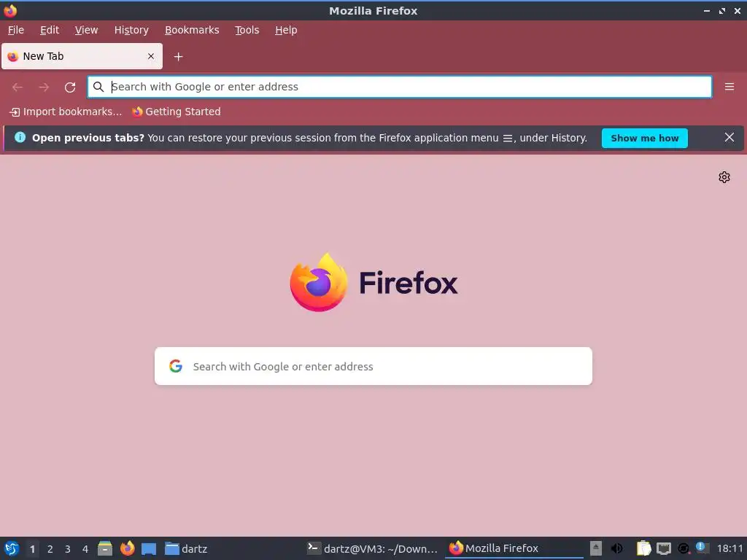This screenshot has width=747, height=560.
Task: Click the info icon in notification bar
Action: point(20,137)
